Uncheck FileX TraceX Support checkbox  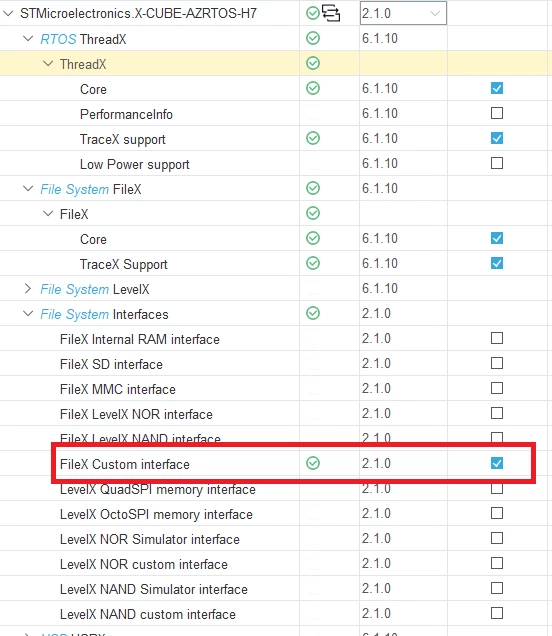[497, 263]
